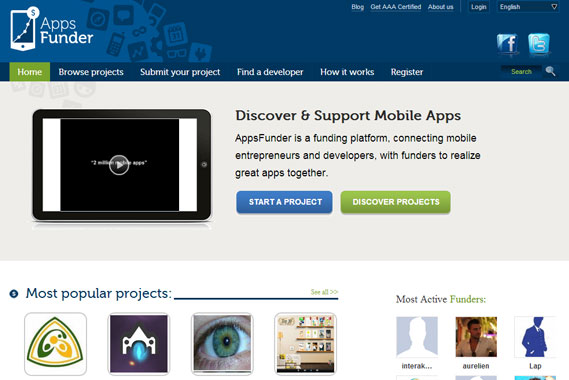Open the bookshelf app project thumbnail

(x=306, y=344)
